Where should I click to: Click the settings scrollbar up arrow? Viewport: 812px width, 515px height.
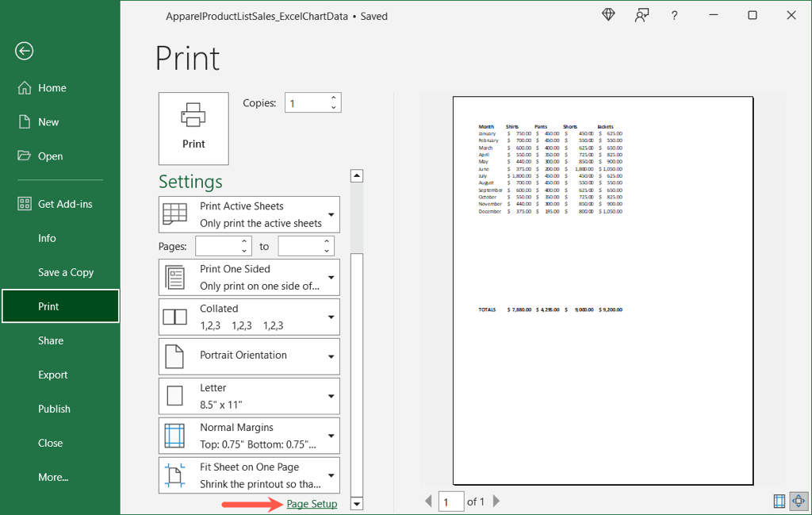tap(357, 175)
